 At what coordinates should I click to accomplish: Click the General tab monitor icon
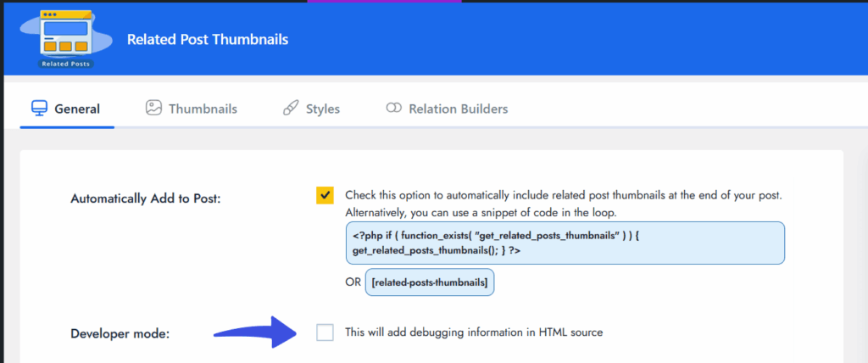pos(38,108)
